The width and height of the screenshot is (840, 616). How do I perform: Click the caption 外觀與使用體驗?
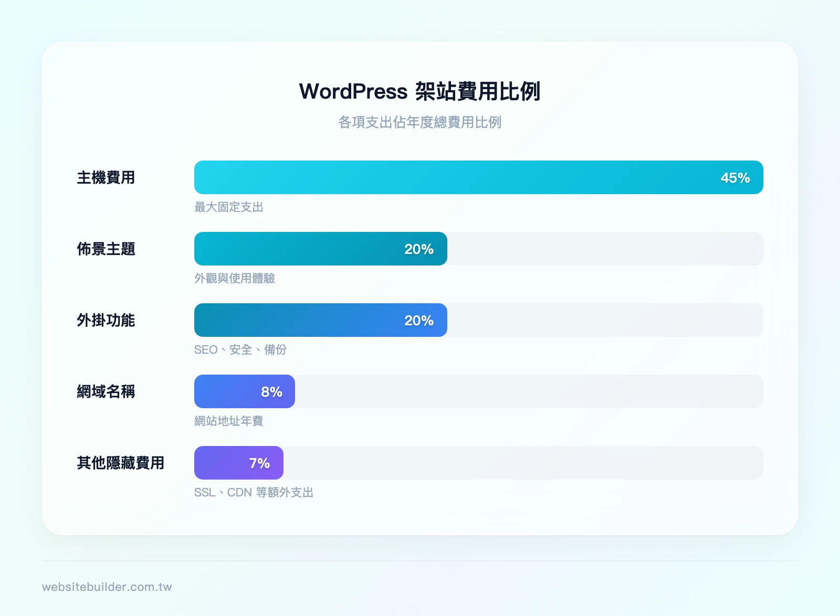pos(235,279)
